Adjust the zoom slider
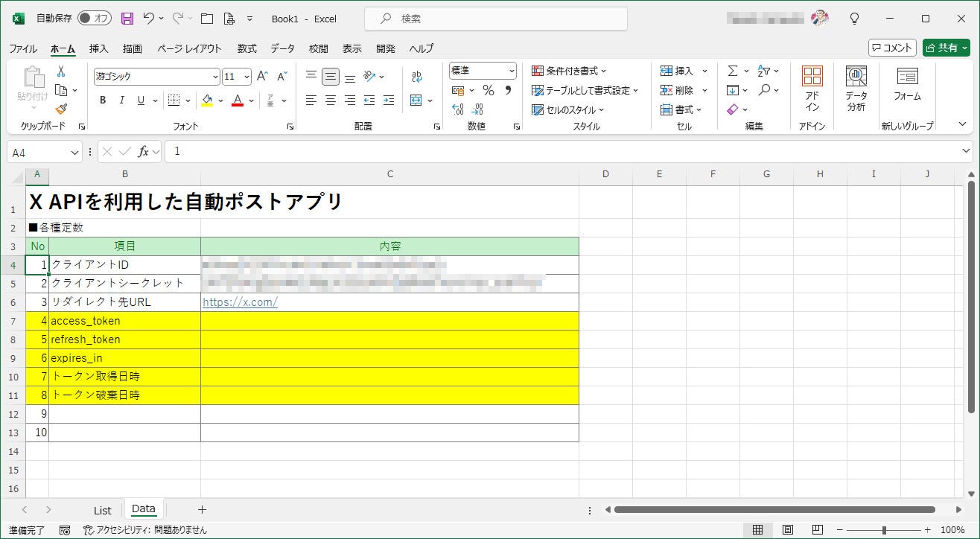 coord(883,530)
